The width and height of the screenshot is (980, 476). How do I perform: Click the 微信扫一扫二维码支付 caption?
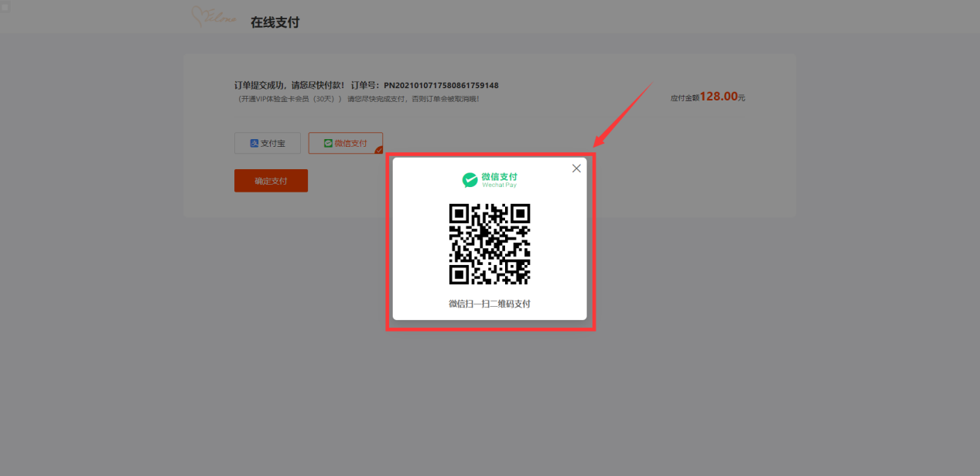click(490, 304)
